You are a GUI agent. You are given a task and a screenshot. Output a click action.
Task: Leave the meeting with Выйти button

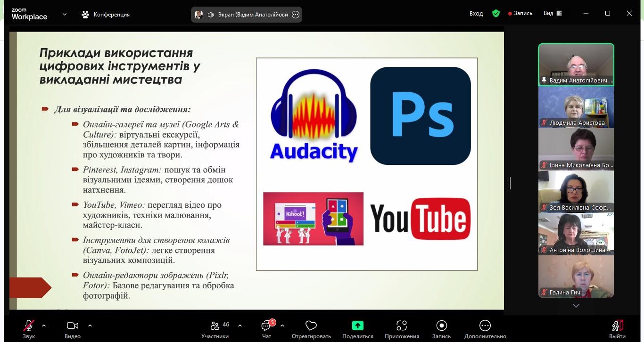[618, 329]
